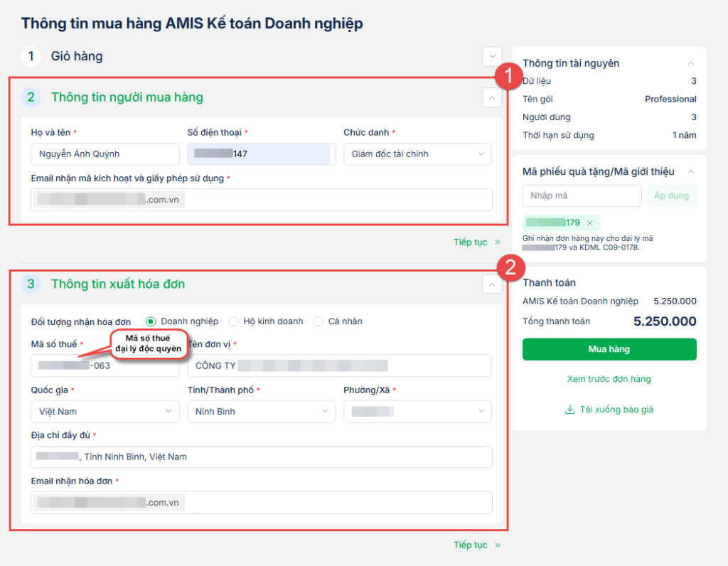Click the AMIS Kế toán Doanh nghiệp payment line
The width and height of the screenshot is (728, 566).
[609, 301]
